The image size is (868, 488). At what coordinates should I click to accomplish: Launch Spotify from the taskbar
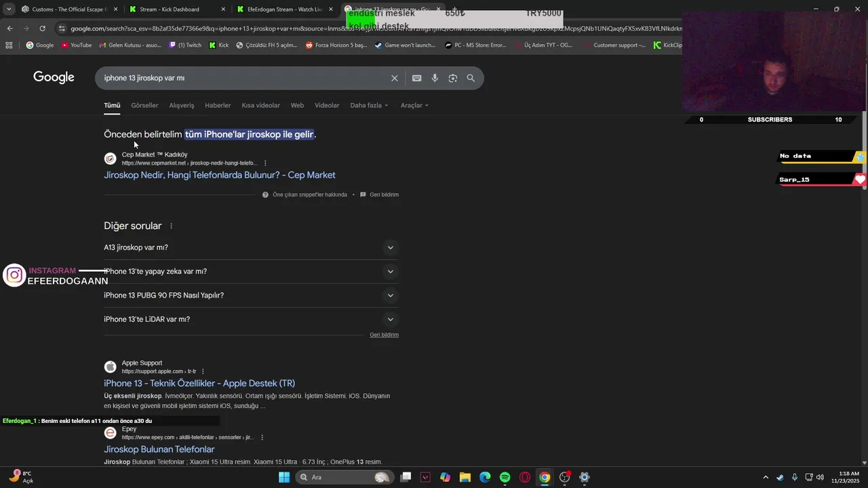(505, 477)
